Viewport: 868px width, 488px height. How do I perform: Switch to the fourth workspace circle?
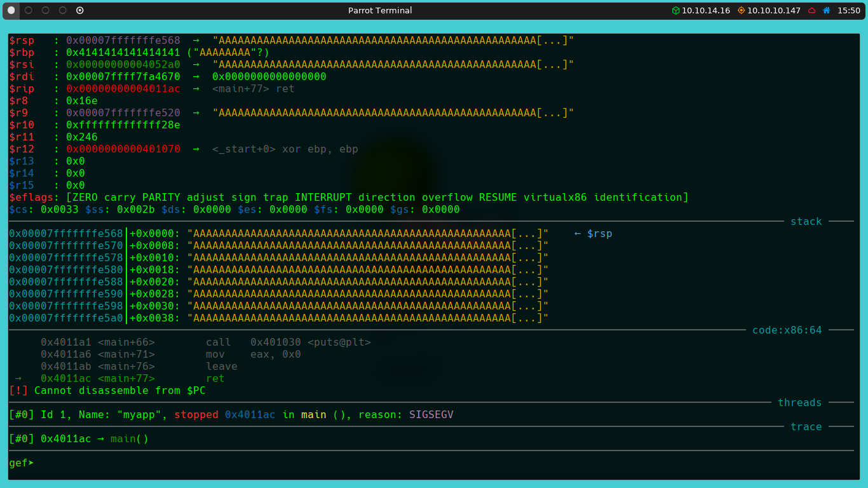click(x=62, y=10)
